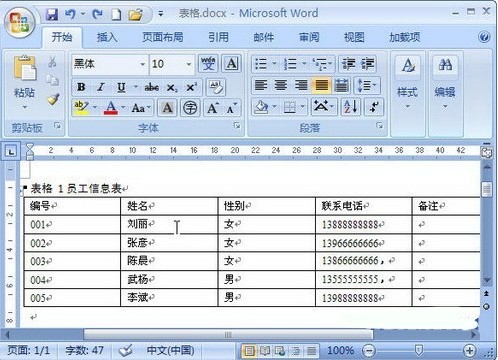
Task: Switch to the 插入 ribbon tab
Action: 107,37
